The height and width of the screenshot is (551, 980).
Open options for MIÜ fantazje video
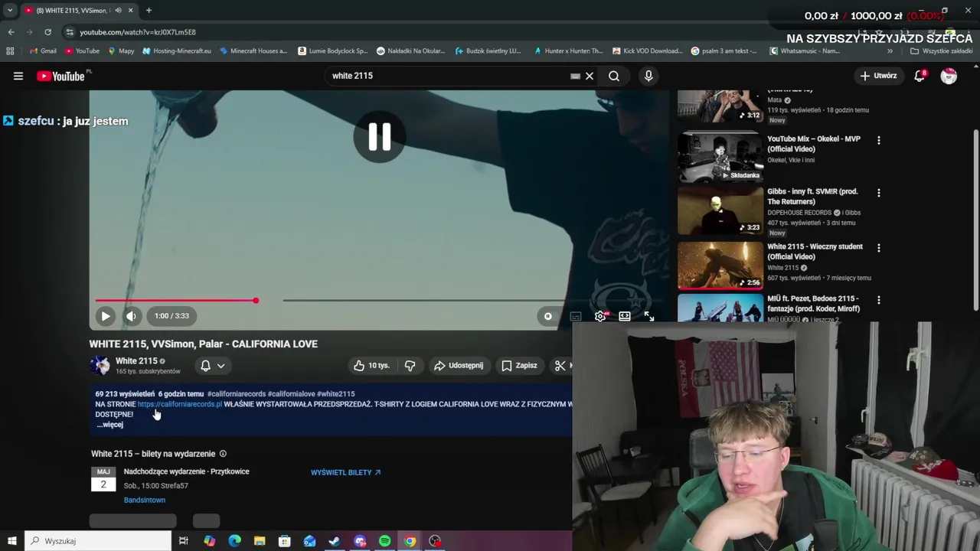point(879,300)
